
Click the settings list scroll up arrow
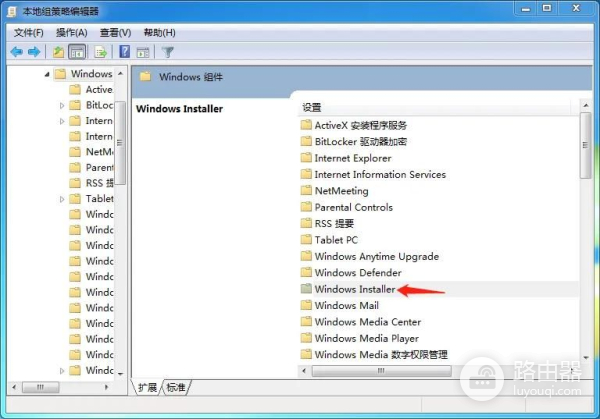coord(585,105)
